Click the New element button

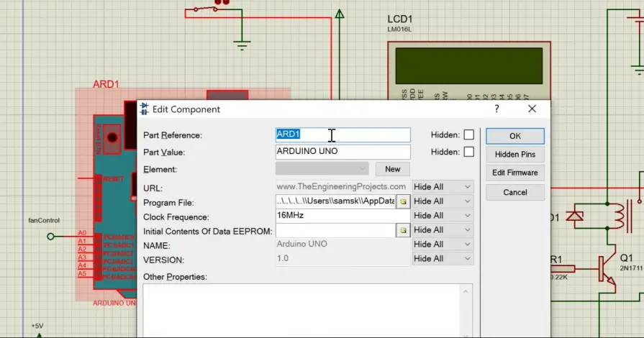click(393, 169)
